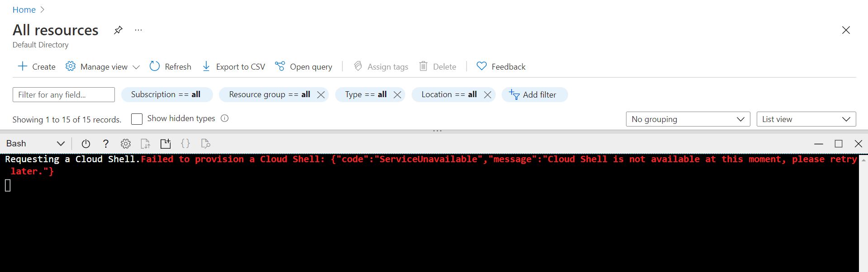This screenshot has height=272, width=868.
Task: Minimize the Cloud Shell pane
Action: coord(819,144)
